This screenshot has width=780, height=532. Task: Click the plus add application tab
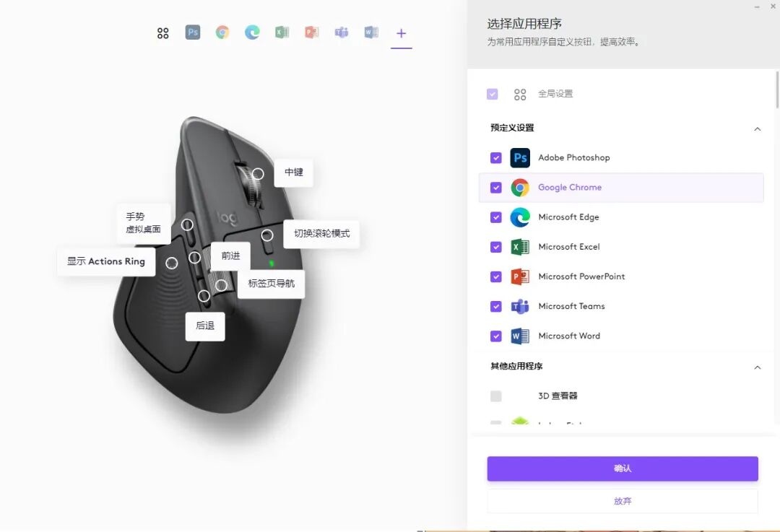click(x=402, y=33)
